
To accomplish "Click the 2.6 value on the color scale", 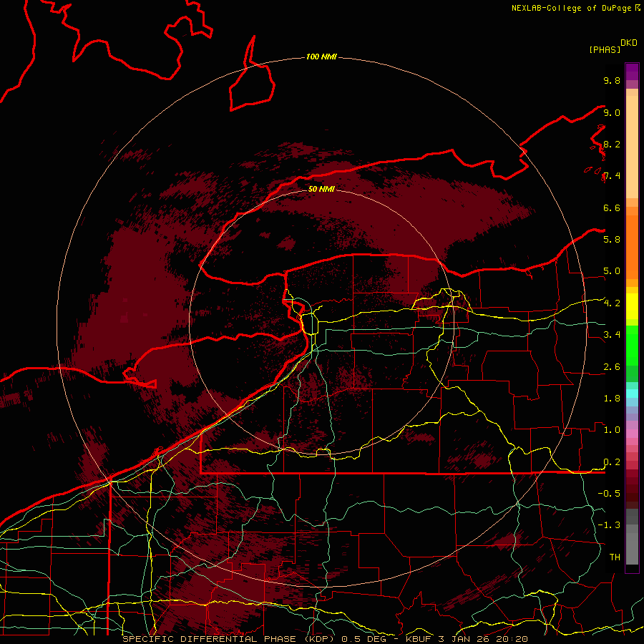I will click(612, 367).
